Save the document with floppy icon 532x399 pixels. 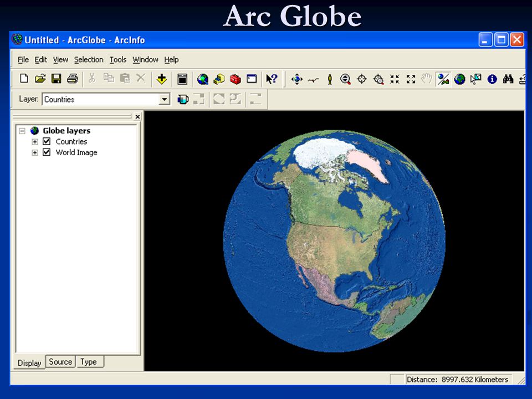point(57,79)
